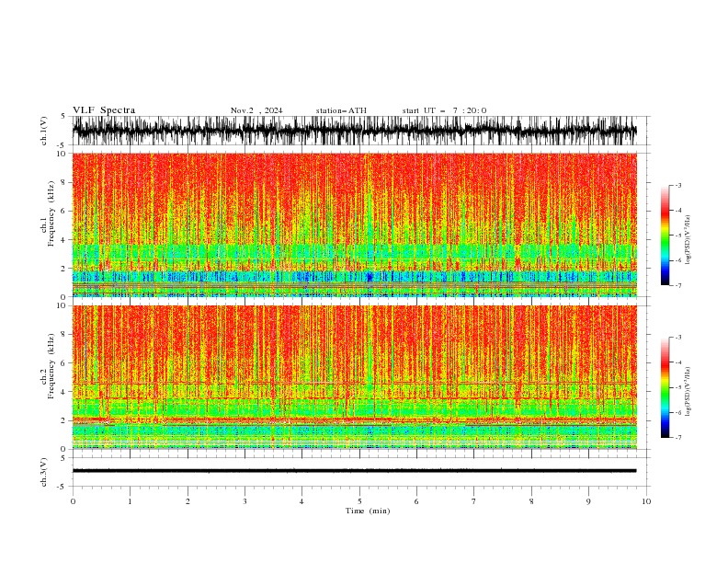The height and width of the screenshot is (563, 728).
Task: Click the ch.3 voltage waveform trace
Action: coord(354,471)
